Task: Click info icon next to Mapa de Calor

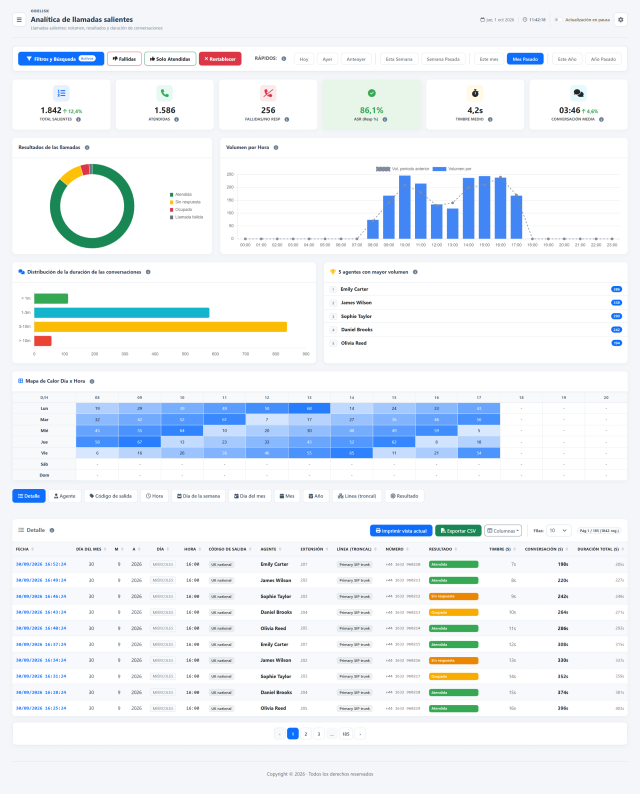Action: point(92,381)
